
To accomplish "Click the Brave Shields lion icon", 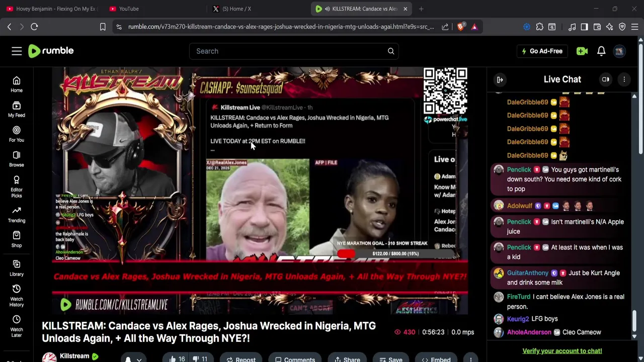I will click(x=460, y=27).
